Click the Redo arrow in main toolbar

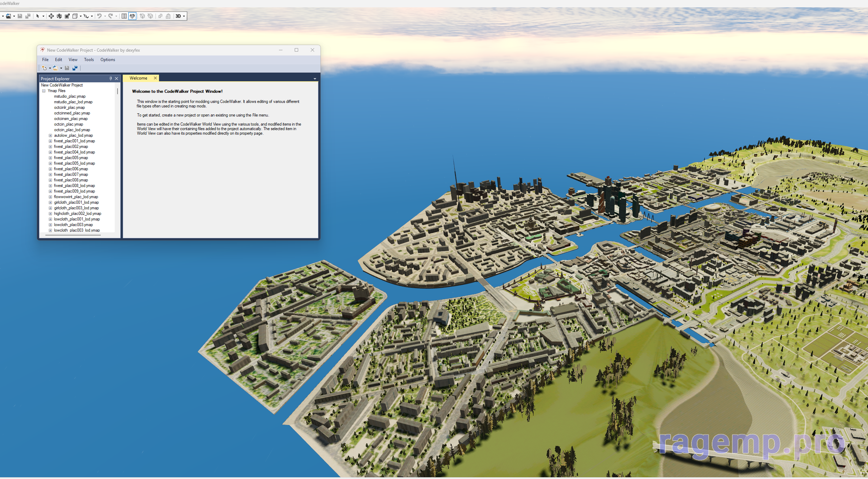(x=111, y=16)
